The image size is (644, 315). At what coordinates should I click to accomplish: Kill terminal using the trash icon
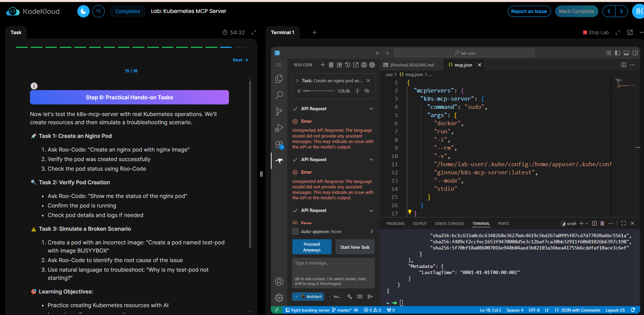click(x=602, y=224)
